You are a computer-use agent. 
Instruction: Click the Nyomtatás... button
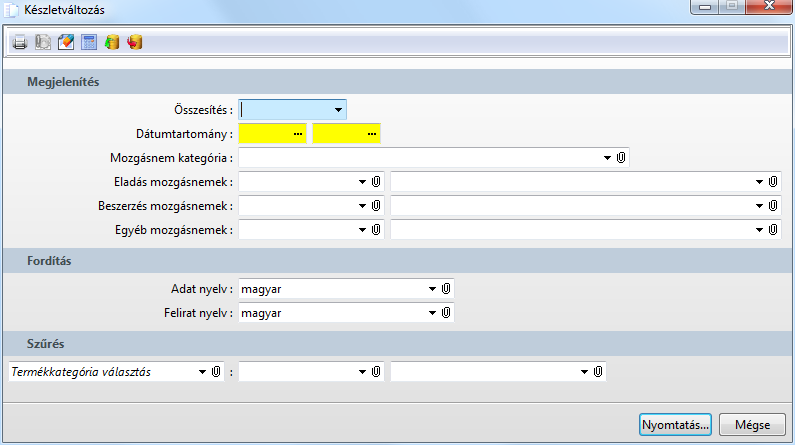(675, 425)
